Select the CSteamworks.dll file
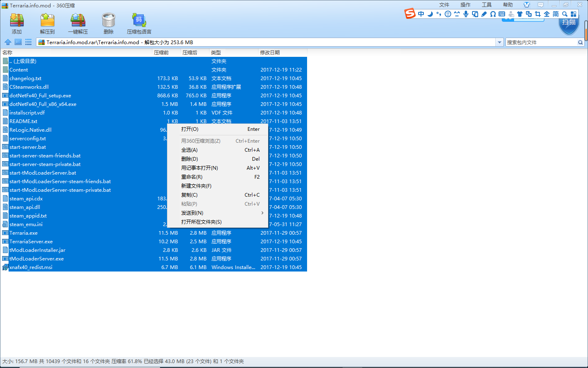The image size is (588, 368). coord(154,87)
